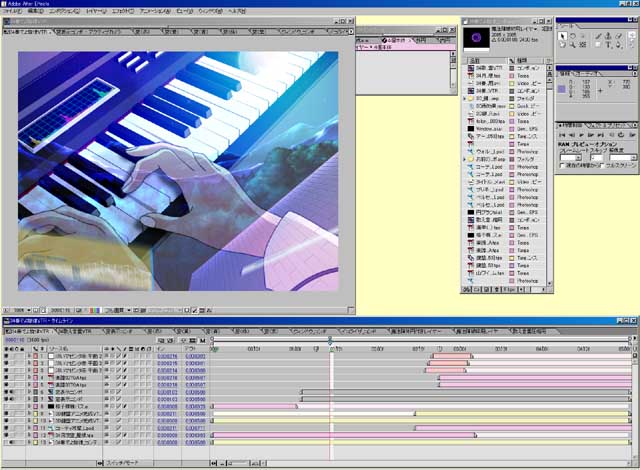Select the Zoom magnifier tool
Screen dimensions: 640x470
(573, 45)
